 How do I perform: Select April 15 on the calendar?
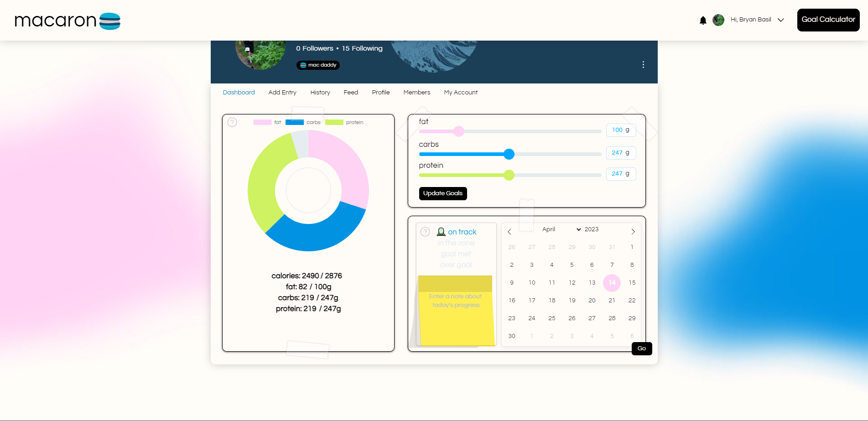point(632,283)
